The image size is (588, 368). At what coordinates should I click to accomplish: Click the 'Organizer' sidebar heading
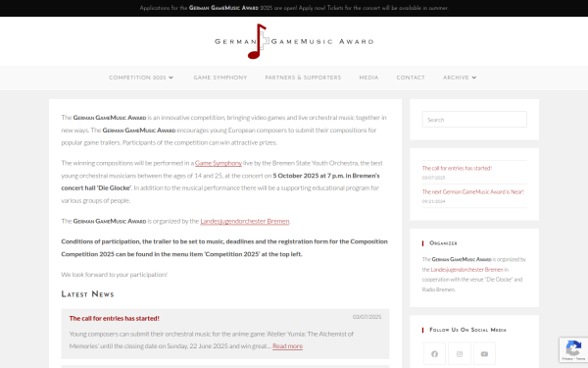[443, 243]
